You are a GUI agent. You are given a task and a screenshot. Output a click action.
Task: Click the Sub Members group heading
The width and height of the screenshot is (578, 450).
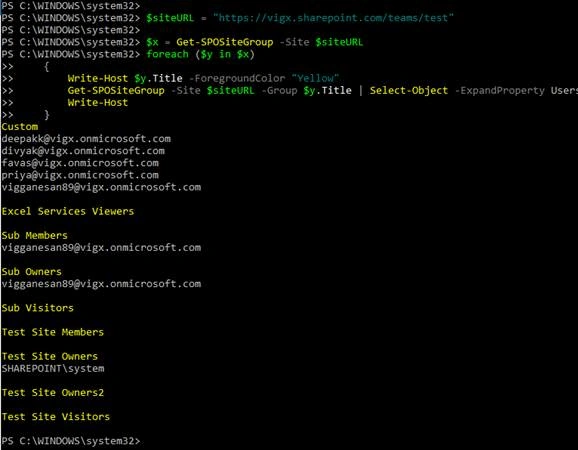click(35, 236)
